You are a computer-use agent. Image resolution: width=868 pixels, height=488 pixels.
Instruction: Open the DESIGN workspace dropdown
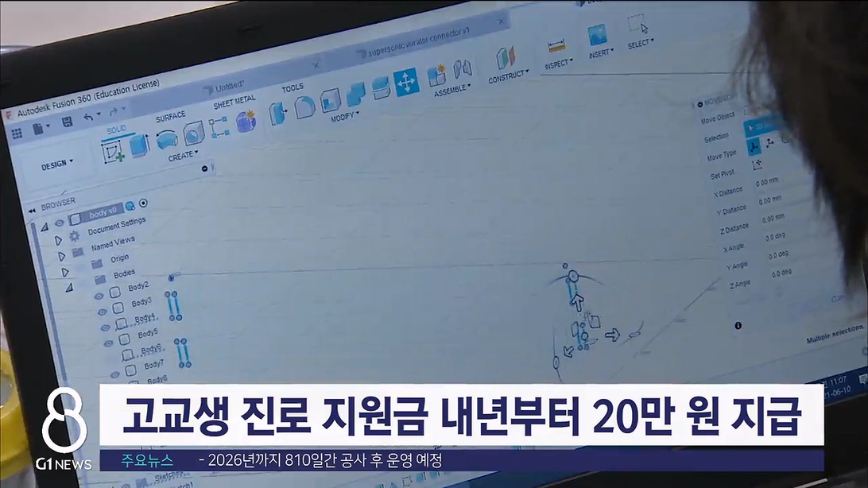(56, 165)
